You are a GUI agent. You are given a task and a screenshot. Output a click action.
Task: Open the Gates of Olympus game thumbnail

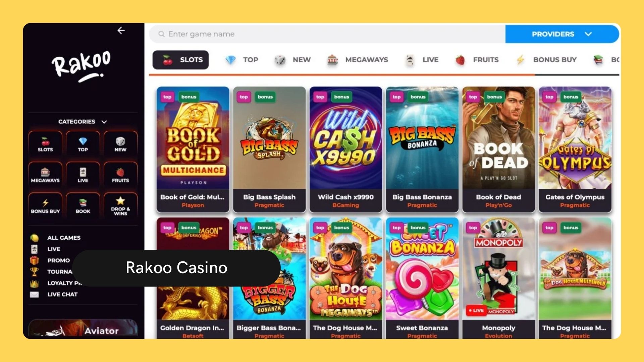tap(575, 149)
